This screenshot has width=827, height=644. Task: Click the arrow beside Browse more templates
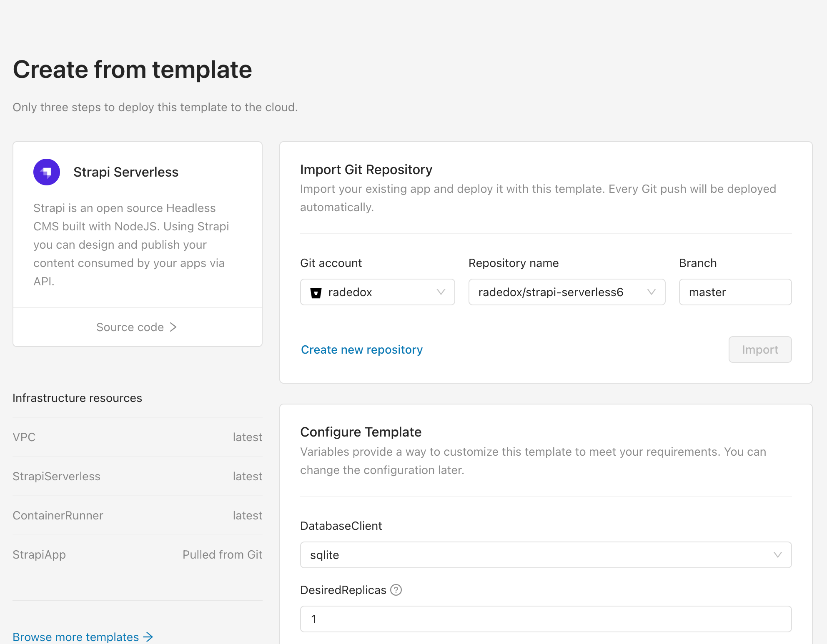point(148,637)
